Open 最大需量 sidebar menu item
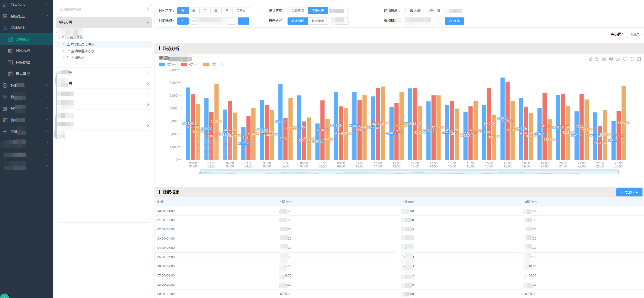 click(27, 74)
